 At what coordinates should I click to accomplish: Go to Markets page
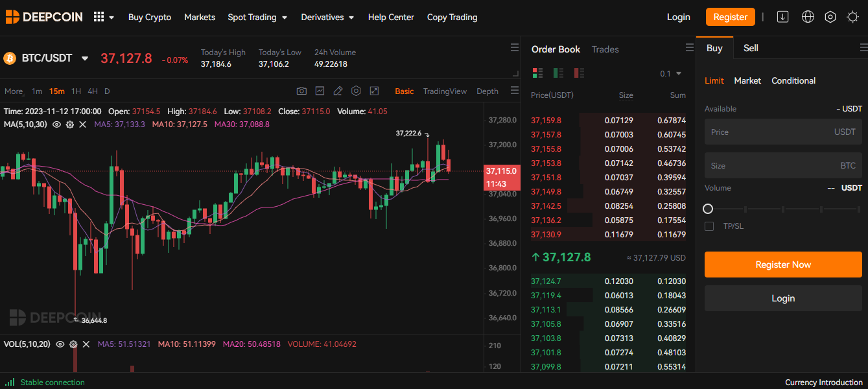(200, 17)
